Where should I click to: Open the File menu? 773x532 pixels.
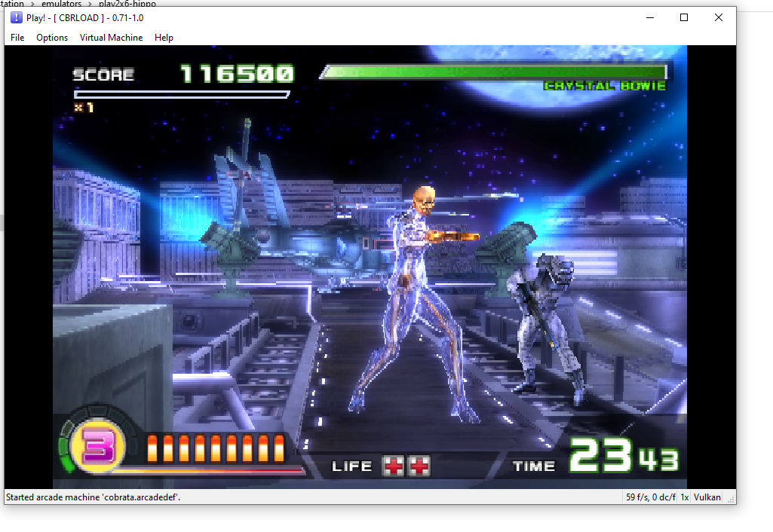(17, 37)
